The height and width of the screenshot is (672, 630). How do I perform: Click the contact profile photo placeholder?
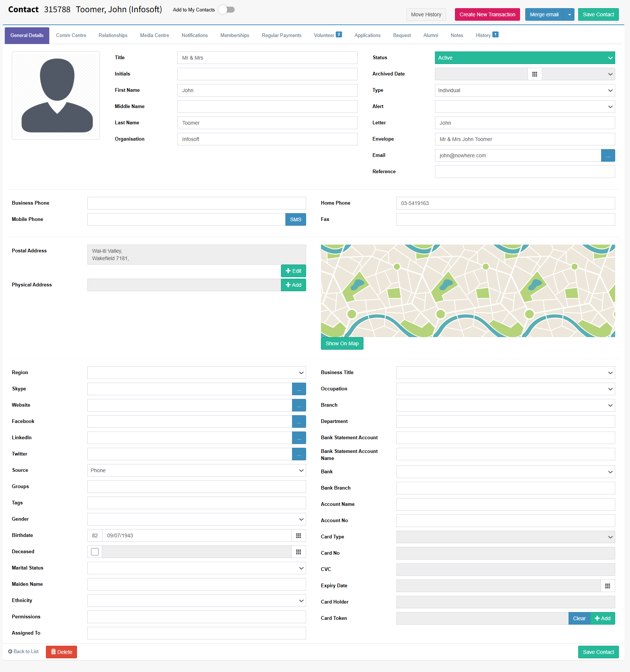(56, 95)
